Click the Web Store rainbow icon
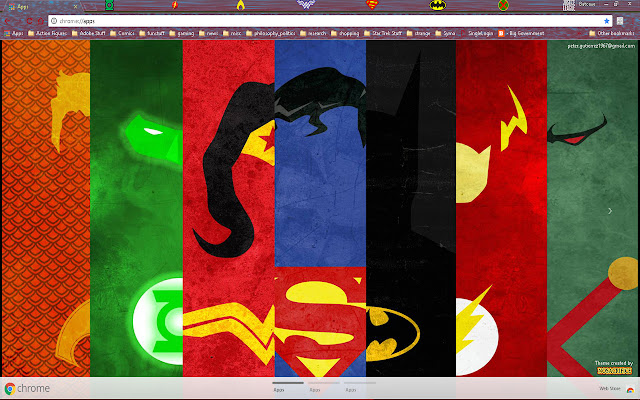 (x=631, y=390)
